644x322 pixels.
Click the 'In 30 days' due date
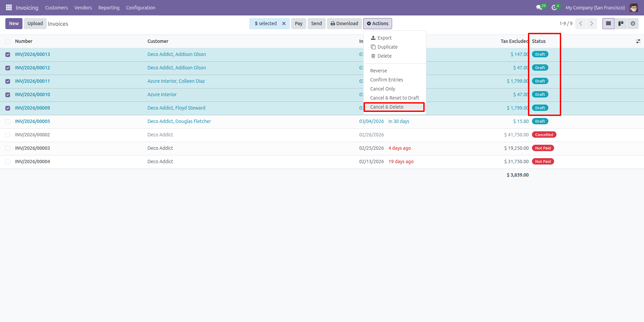point(399,121)
